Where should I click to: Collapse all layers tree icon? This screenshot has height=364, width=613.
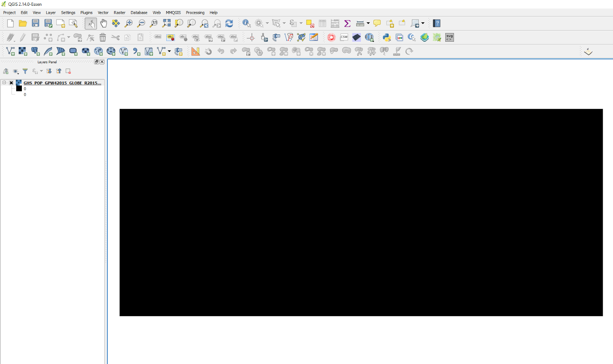59,71
